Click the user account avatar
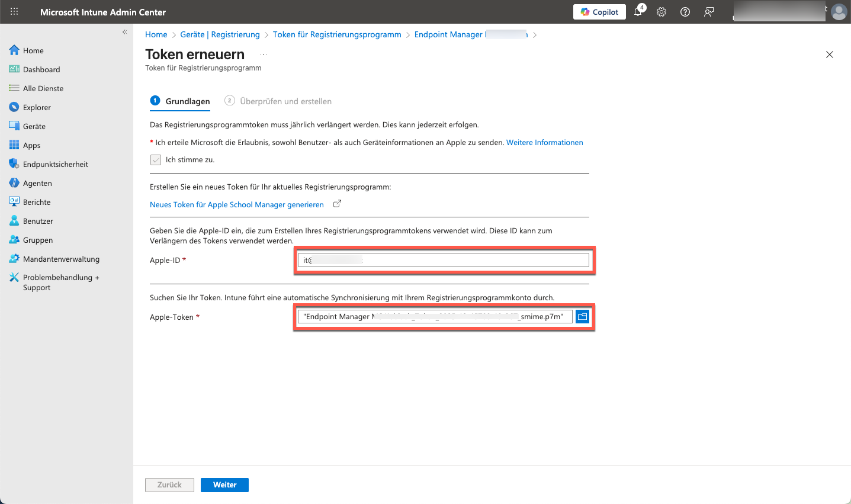The height and width of the screenshot is (504, 851). coord(839,12)
